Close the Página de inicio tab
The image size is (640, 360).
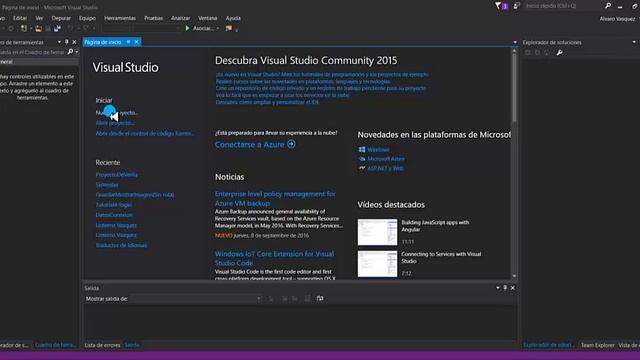pyautogui.click(x=137, y=42)
